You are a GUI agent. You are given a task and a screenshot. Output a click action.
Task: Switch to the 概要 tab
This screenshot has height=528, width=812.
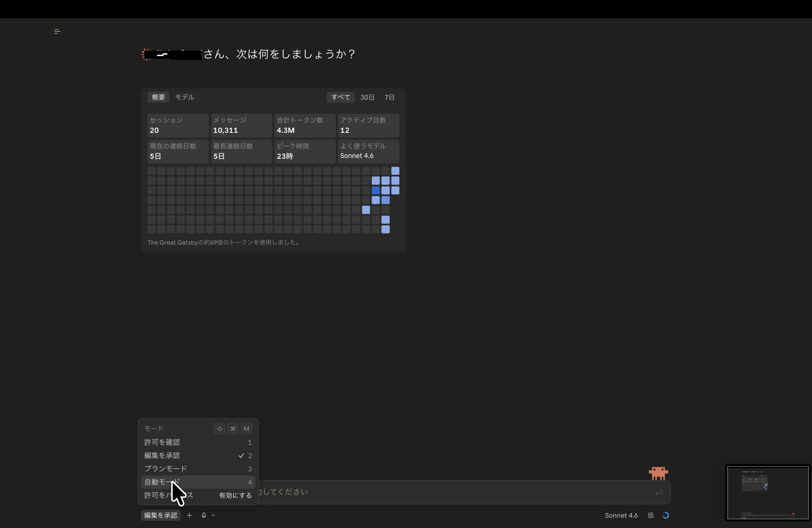pyautogui.click(x=158, y=97)
